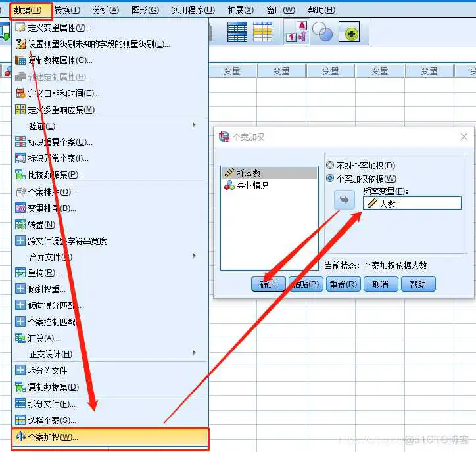The width and height of the screenshot is (476, 452).
Task: Open the 帮助(H) menu
Action: pyautogui.click(x=321, y=10)
